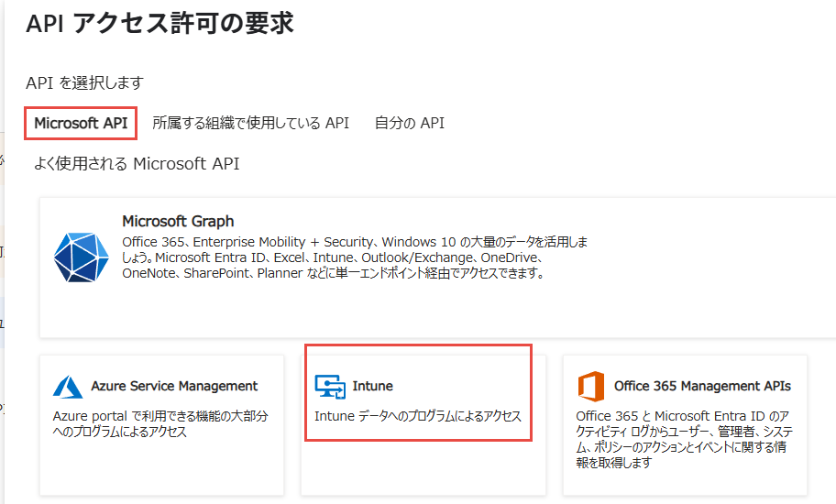Click the Office 365 orange logo icon

(591, 387)
